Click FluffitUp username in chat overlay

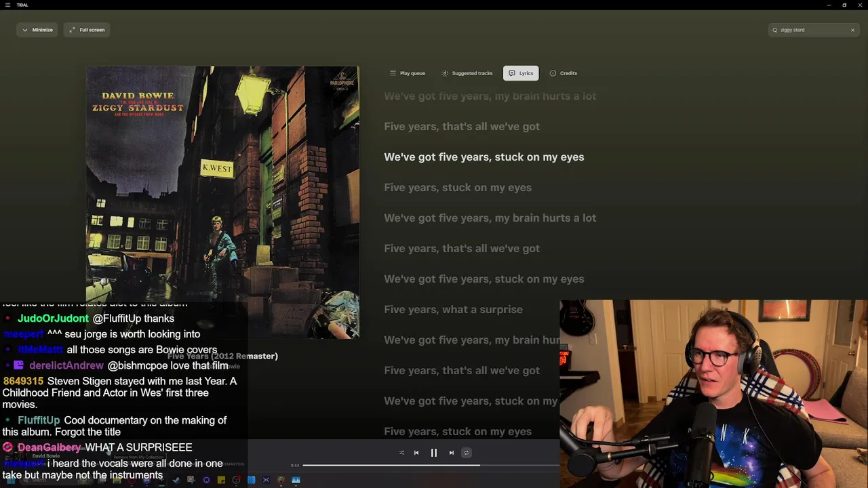point(39,420)
